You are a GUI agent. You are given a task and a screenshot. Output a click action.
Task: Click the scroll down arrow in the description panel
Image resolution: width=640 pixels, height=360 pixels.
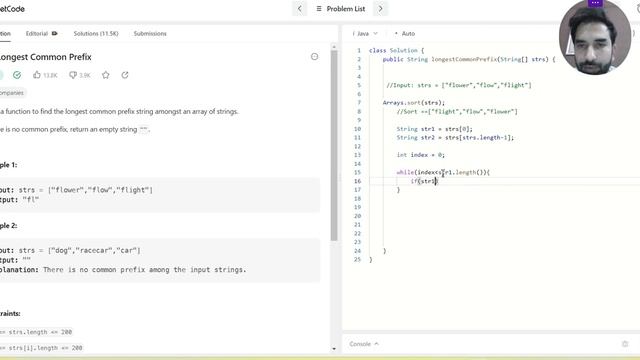pos(334,349)
